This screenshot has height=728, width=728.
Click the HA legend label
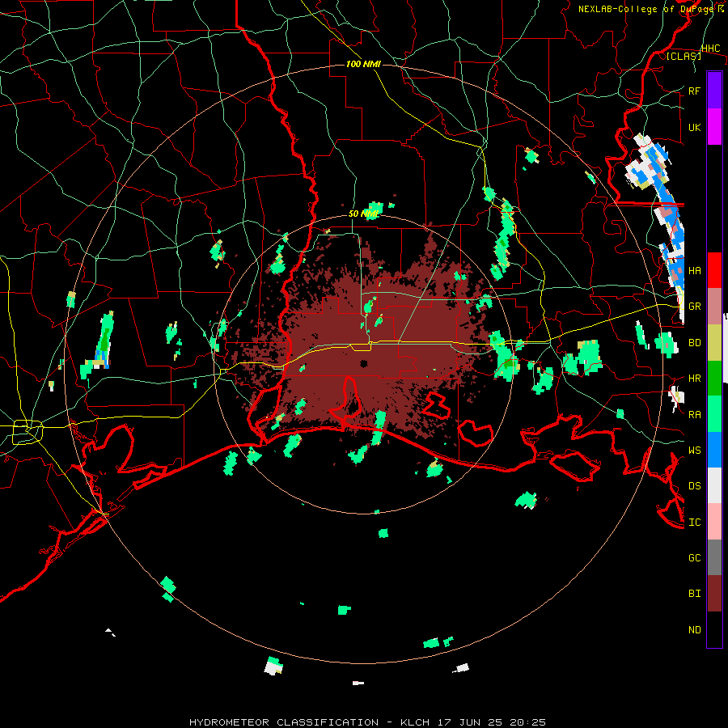click(695, 270)
